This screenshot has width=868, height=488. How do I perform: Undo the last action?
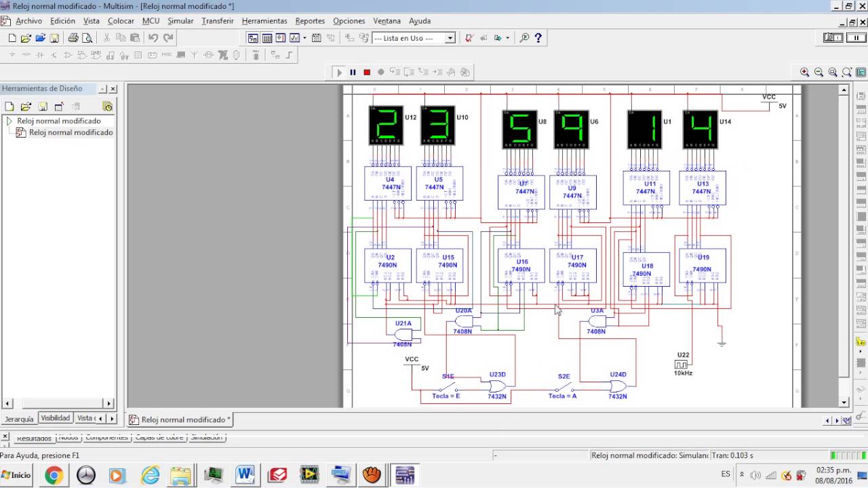click(153, 38)
